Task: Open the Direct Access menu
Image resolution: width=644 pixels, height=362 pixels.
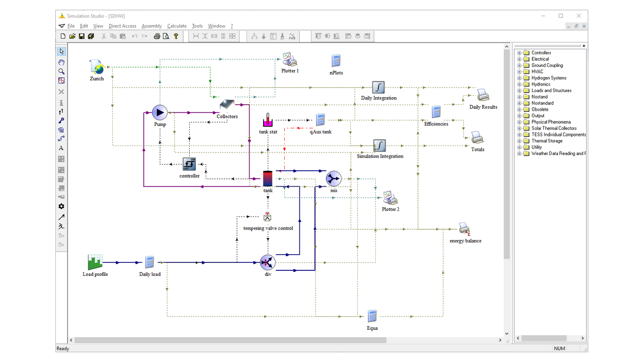Action: [122, 26]
